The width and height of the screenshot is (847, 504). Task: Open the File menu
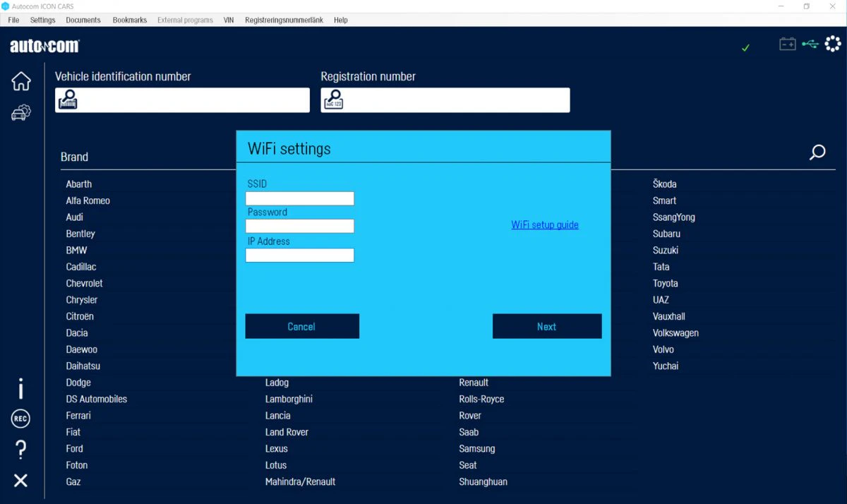point(13,20)
